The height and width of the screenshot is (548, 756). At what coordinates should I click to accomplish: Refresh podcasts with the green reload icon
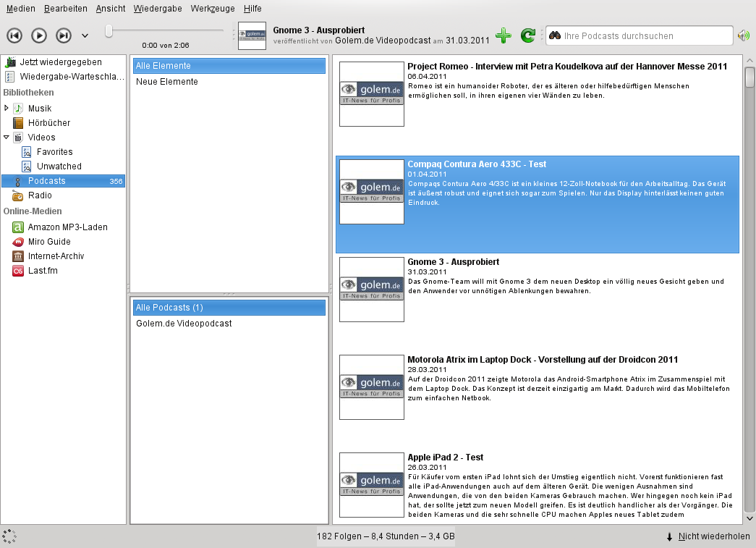528,35
